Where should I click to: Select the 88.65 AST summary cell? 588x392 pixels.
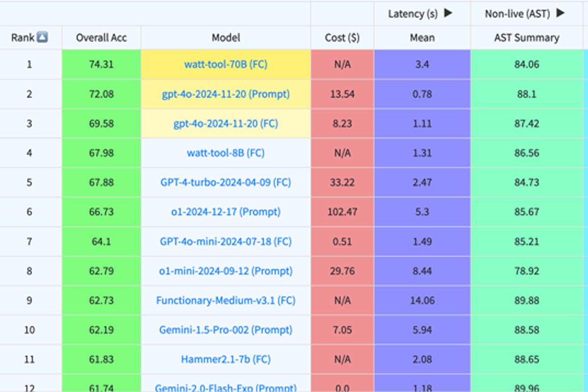pos(527,359)
